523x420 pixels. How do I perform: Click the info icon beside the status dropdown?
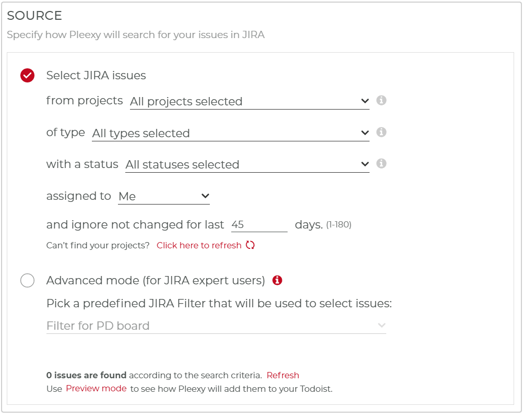tap(381, 163)
